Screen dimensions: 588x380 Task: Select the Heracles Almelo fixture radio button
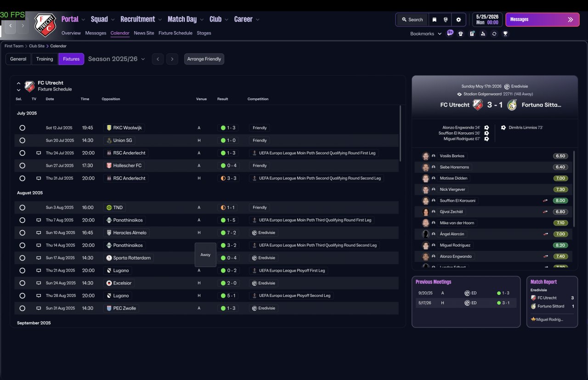point(22,233)
